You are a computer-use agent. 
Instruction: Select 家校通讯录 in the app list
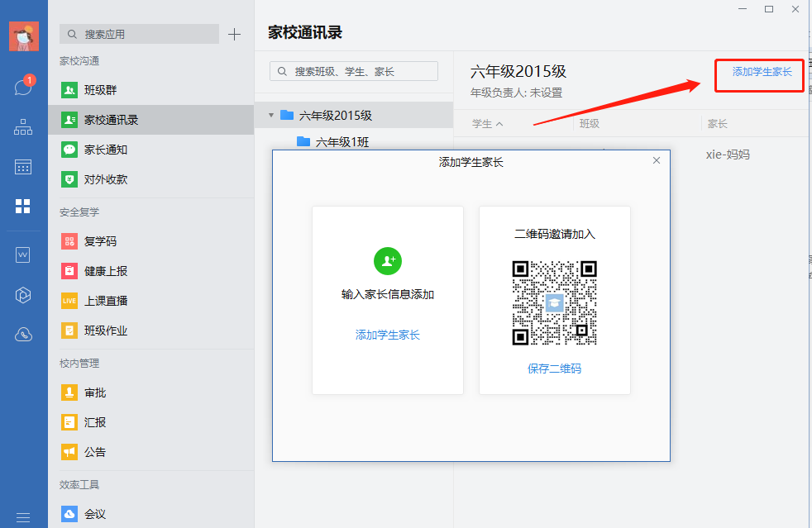[150, 120]
